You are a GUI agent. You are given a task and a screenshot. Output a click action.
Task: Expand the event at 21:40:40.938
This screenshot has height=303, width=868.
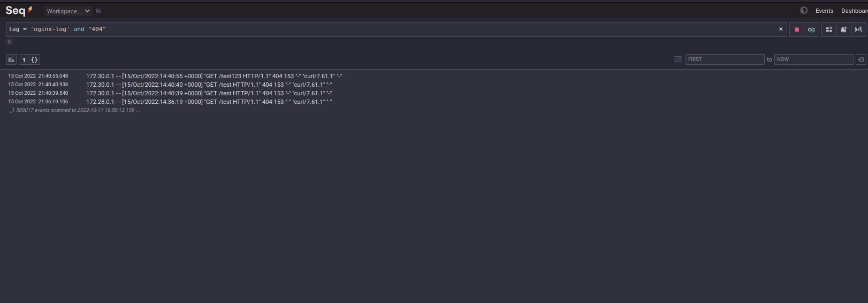(x=38, y=85)
